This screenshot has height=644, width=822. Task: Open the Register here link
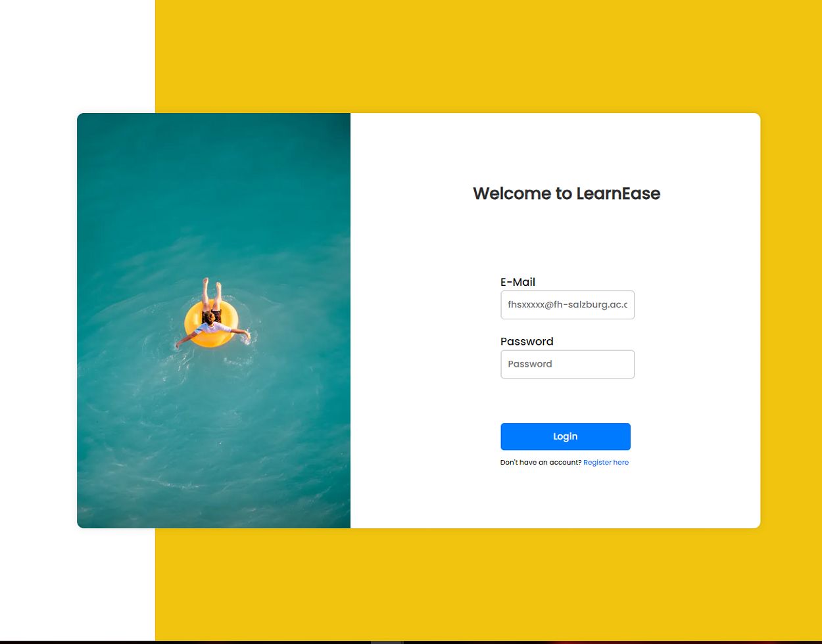coord(606,463)
